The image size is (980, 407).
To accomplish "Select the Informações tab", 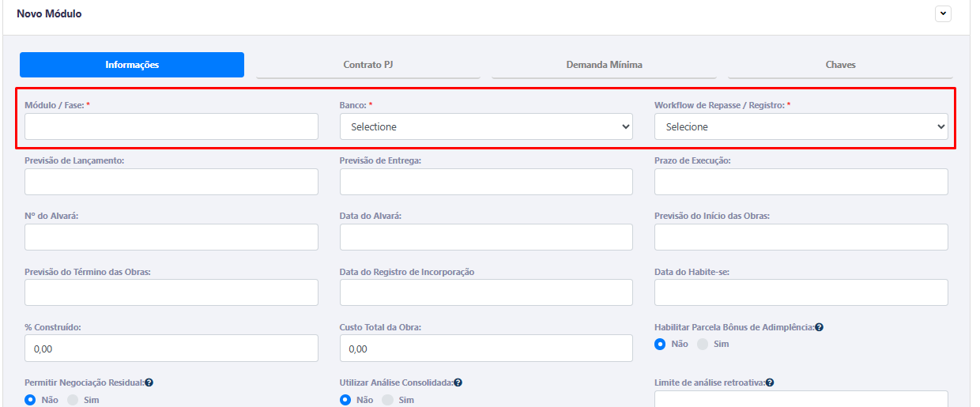I will 132,65.
